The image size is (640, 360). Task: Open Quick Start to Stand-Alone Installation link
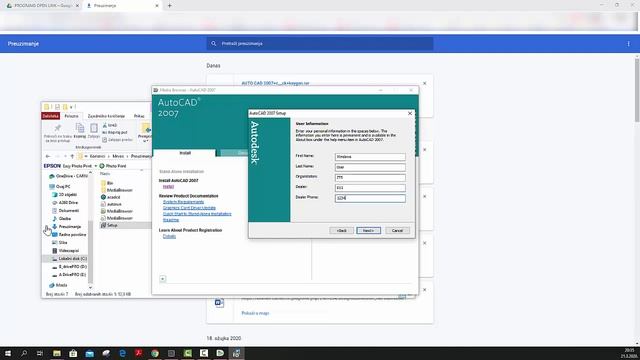pos(197,214)
